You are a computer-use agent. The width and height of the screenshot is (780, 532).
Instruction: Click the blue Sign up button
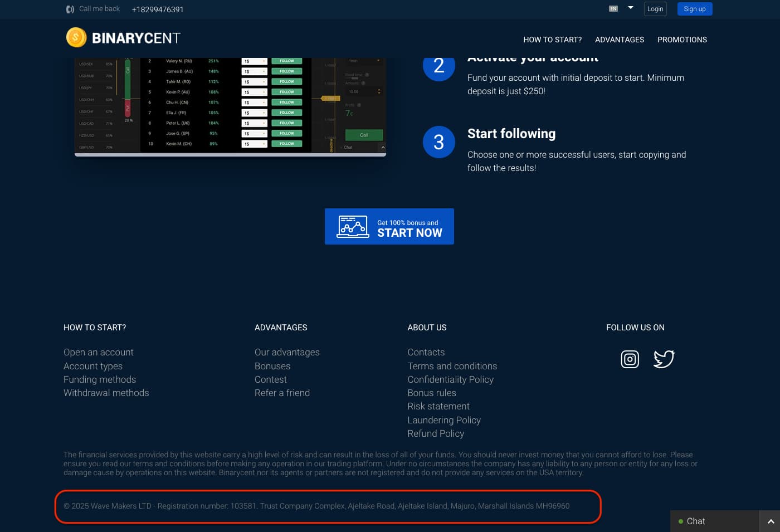[694, 9]
